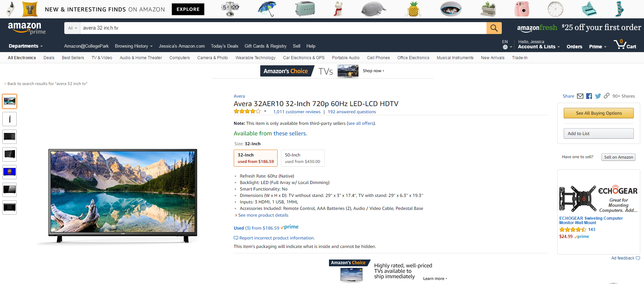This screenshot has height=284, width=644.
Task: Share product on Facebook
Action: pyautogui.click(x=589, y=96)
